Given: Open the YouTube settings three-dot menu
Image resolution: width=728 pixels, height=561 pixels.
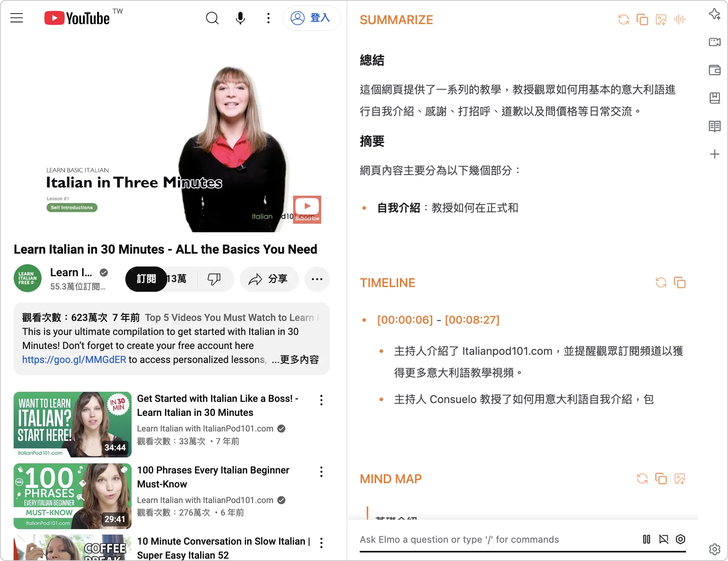Looking at the screenshot, I should click(268, 18).
